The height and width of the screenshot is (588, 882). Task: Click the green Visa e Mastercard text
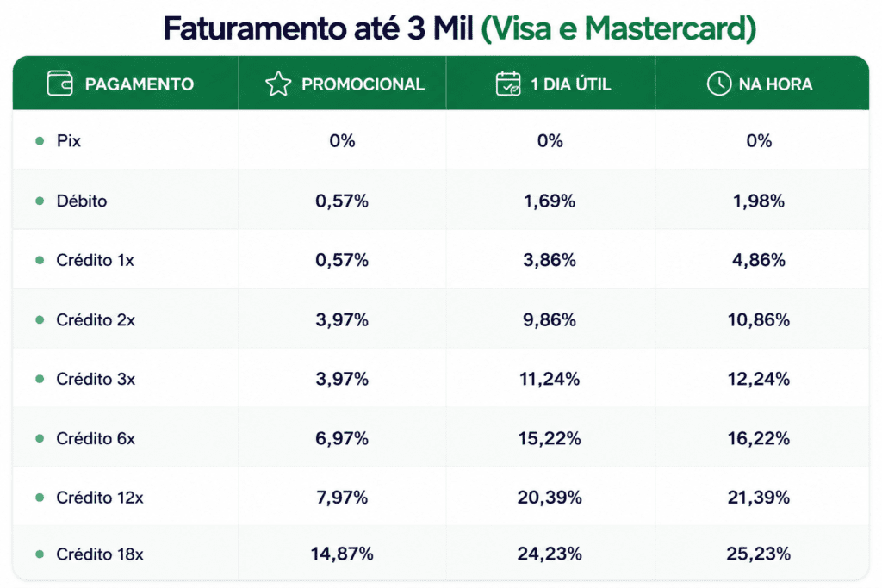coord(618,28)
